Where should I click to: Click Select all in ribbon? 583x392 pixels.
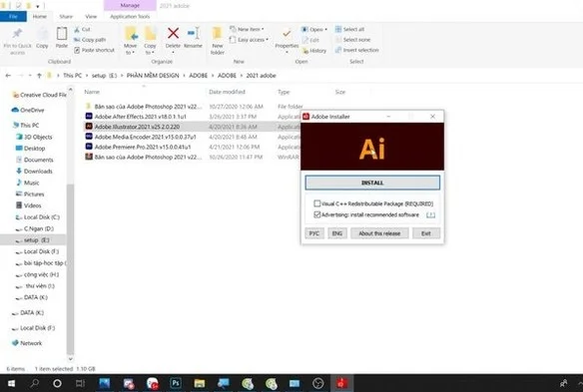[349, 29]
